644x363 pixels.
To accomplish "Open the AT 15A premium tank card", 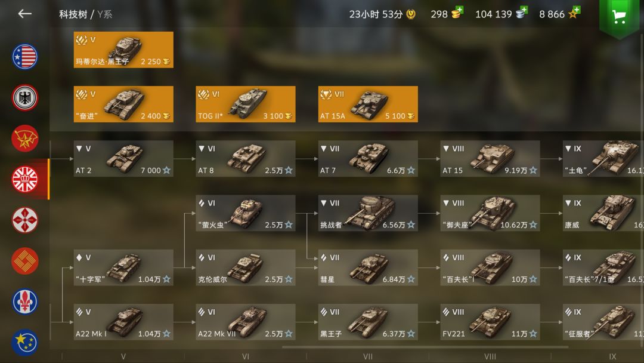I will [x=368, y=104].
